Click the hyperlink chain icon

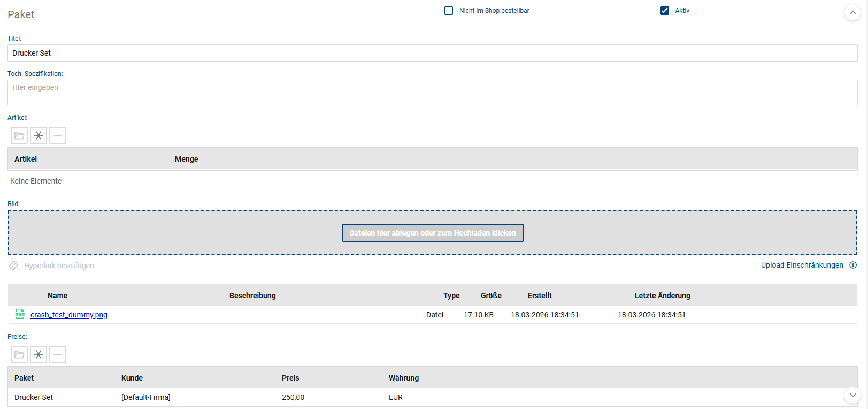point(13,266)
